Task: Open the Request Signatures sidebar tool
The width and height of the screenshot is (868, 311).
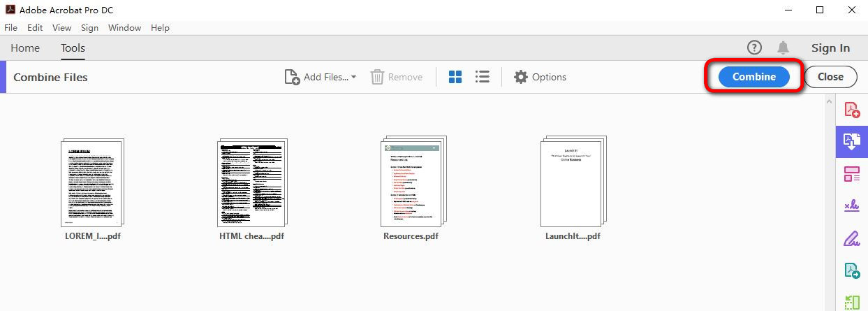Action: 851,205
